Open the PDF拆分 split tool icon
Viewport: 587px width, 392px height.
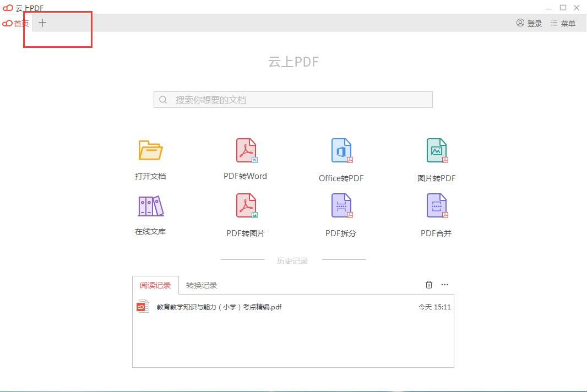click(342, 205)
